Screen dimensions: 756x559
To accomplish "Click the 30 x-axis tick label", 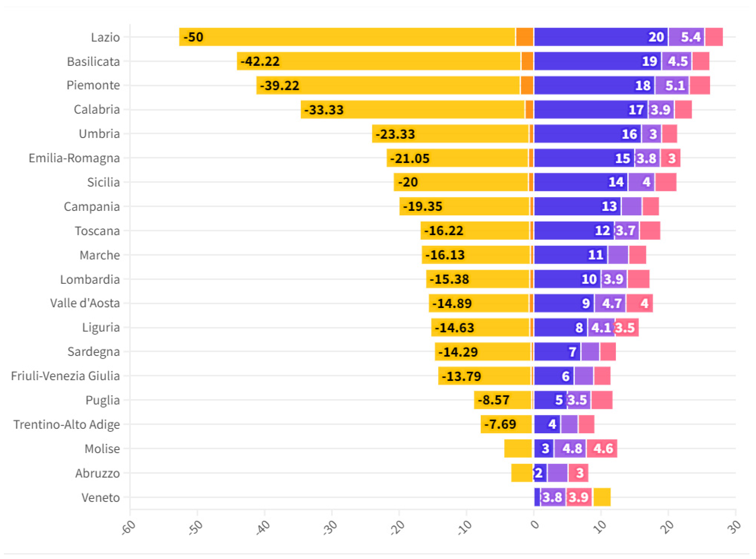I will point(734,527).
